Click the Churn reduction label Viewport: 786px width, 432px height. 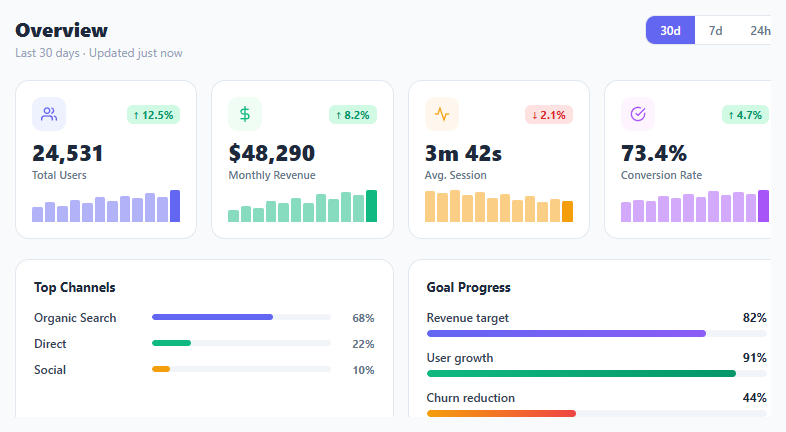click(x=471, y=398)
